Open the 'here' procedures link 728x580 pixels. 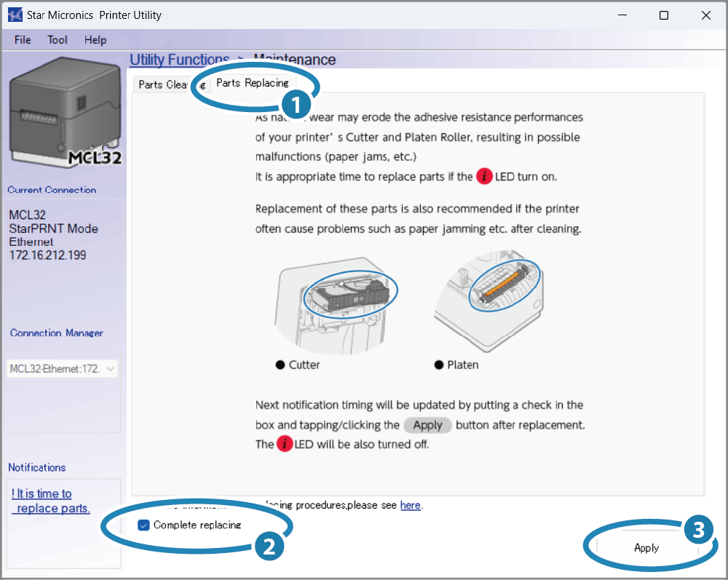click(411, 505)
